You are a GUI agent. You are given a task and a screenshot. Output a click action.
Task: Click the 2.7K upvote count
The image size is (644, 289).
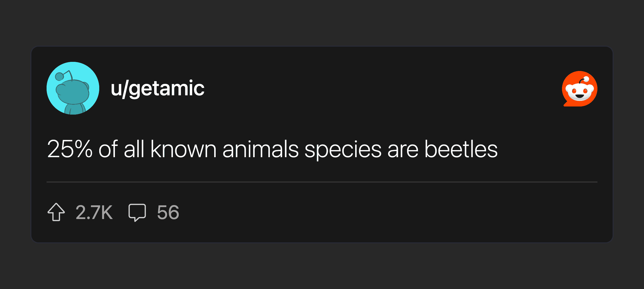94,212
